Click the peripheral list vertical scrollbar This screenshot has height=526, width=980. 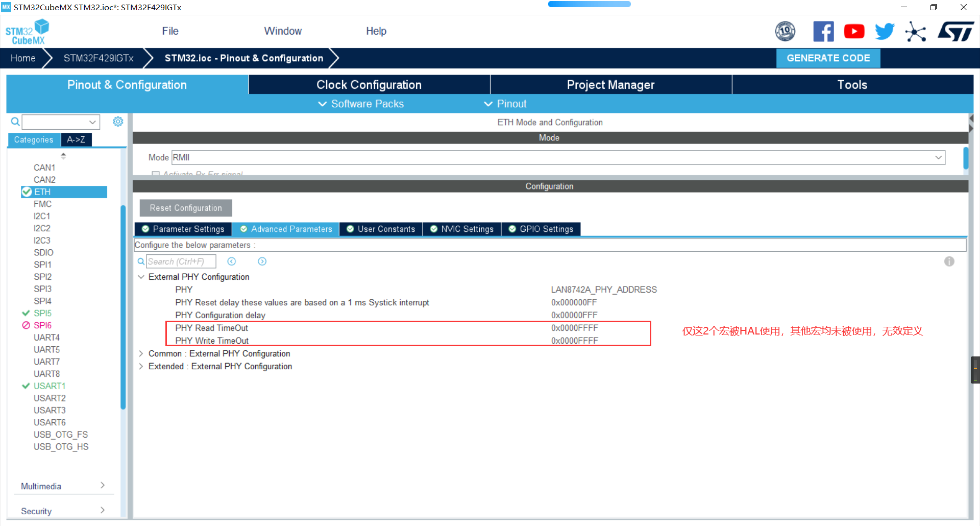123,306
